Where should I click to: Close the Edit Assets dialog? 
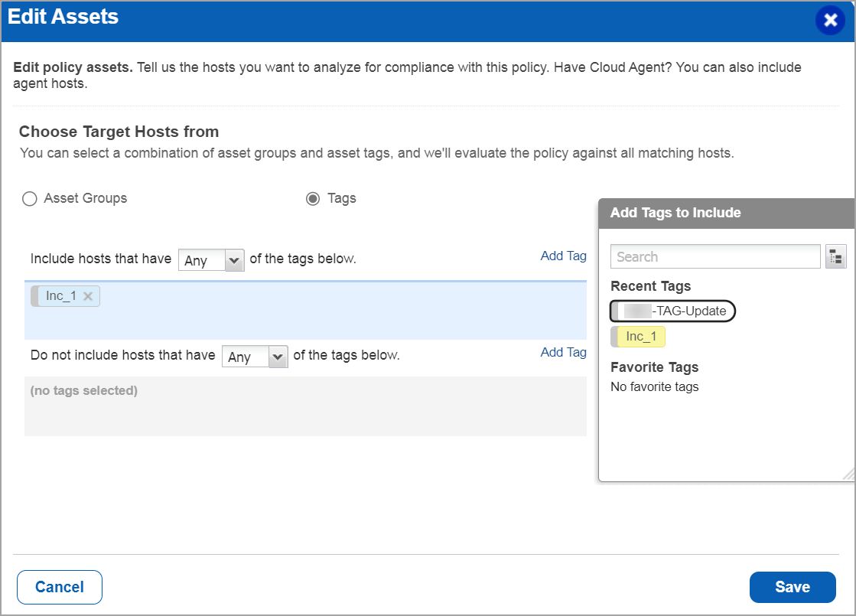click(x=830, y=21)
